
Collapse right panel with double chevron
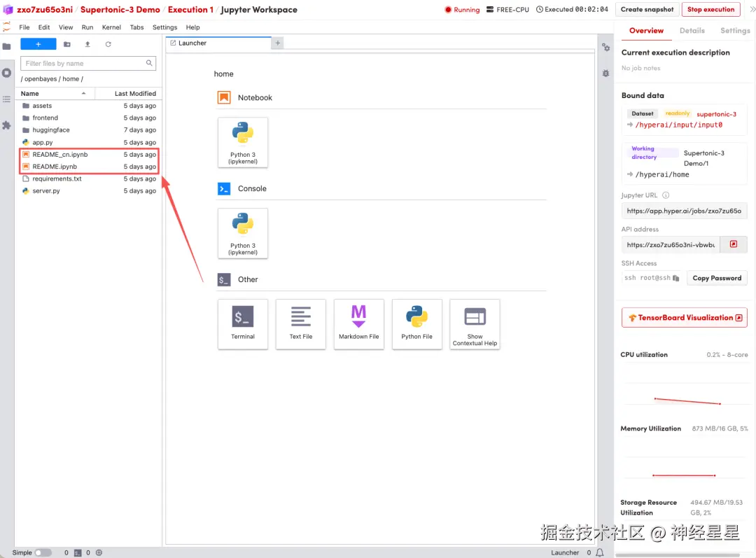(752, 9)
